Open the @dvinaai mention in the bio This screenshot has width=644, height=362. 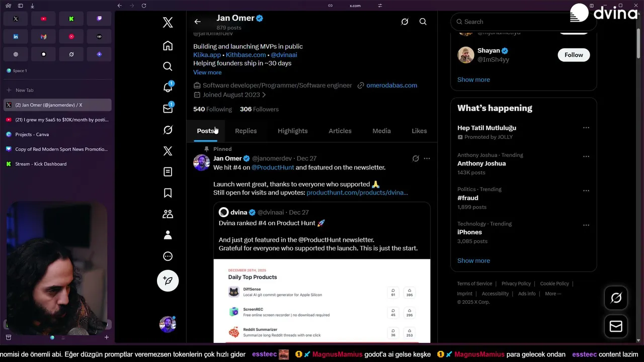click(284, 55)
